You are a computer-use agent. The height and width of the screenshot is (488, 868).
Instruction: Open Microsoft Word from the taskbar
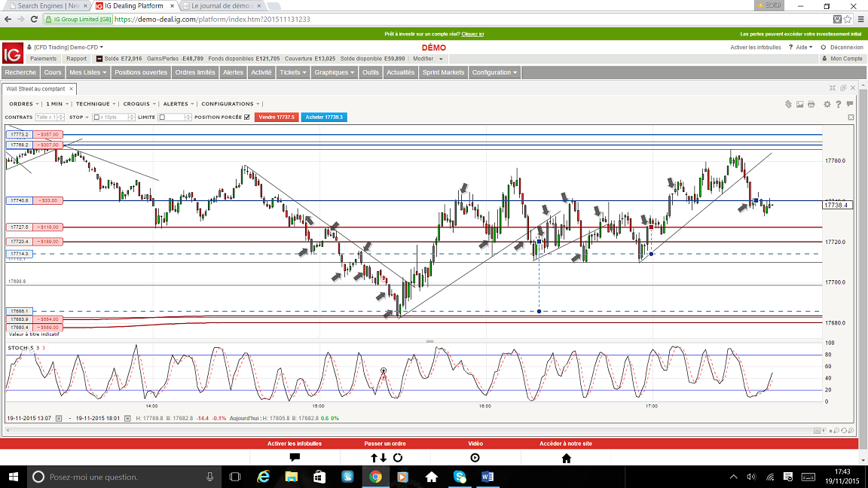pos(487,477)
